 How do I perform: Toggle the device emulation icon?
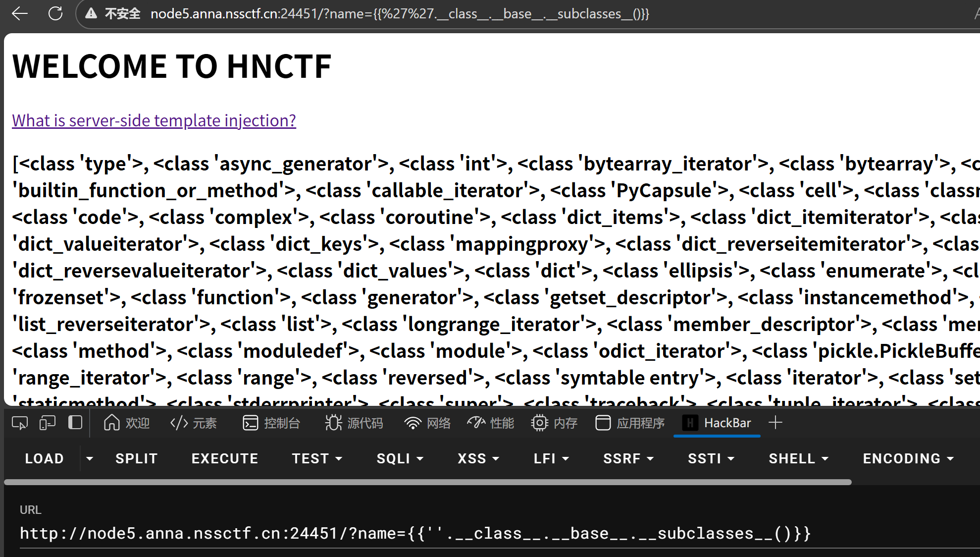(x=48, y=423)
